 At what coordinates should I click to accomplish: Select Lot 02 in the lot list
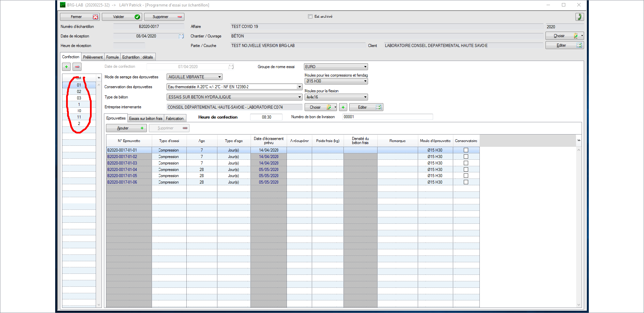point(79,92)
